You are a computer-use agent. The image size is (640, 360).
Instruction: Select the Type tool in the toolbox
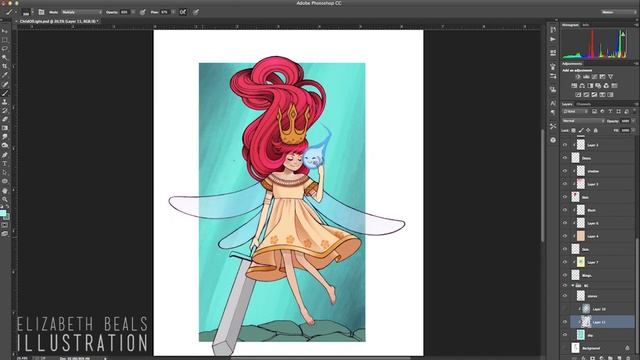tap(5, 164)
